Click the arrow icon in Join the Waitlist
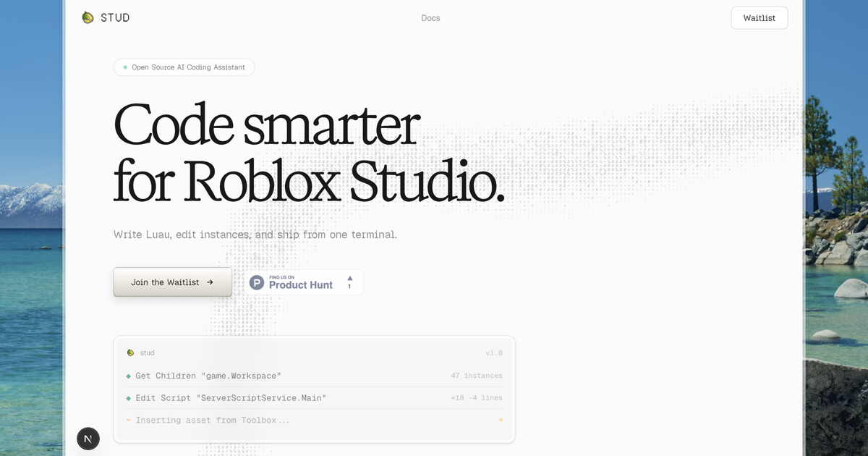This screenshot has width=868, height=456. coord(210,282)
